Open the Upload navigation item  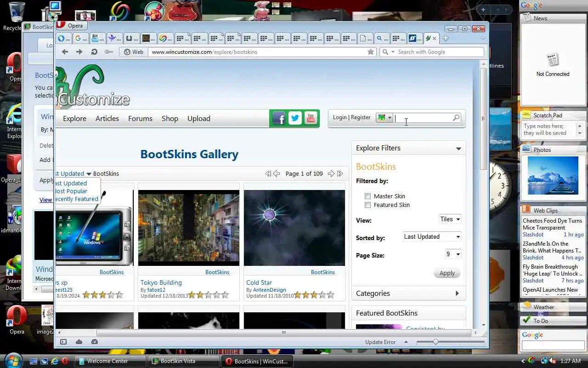(x=199, y=119)
